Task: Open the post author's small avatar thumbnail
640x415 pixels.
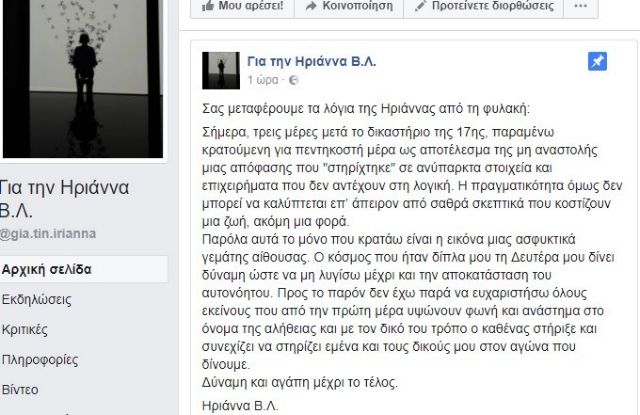Action: tap(221, 70)
